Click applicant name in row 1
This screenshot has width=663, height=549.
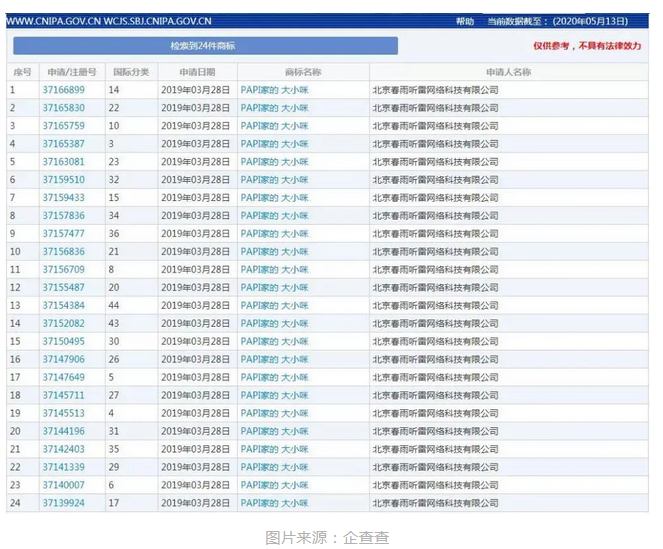[x=435, y=90]
